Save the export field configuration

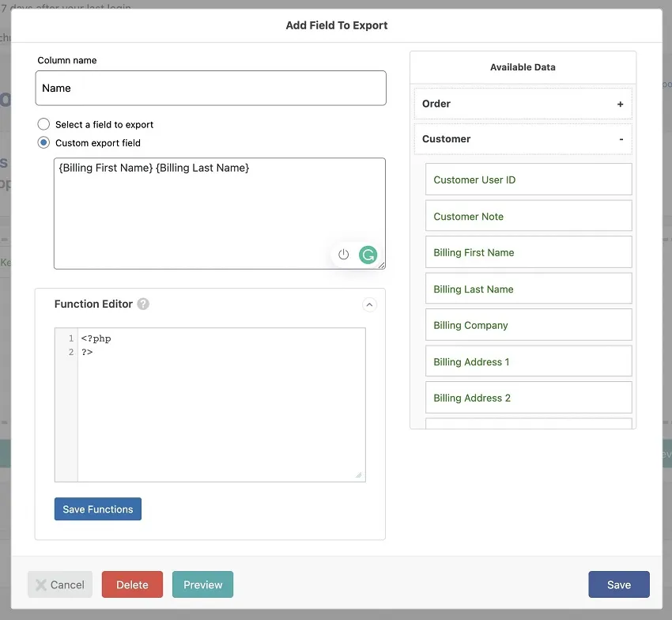point(619,584)
